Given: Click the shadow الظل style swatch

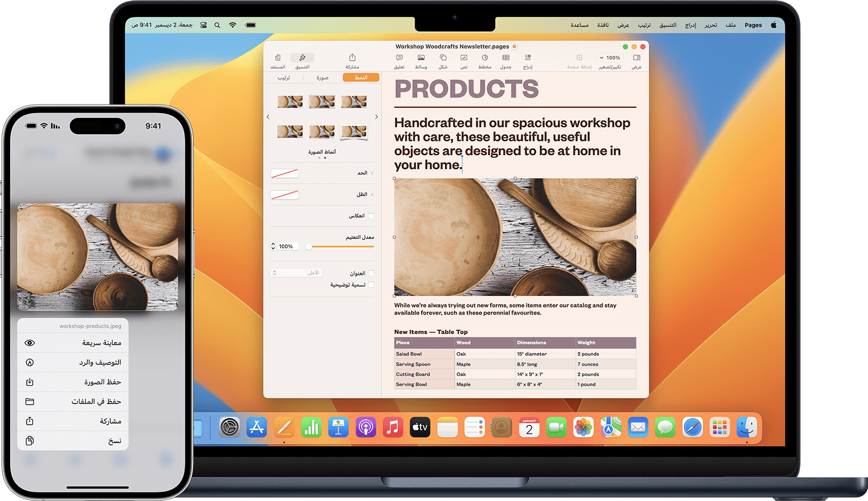Looking at the screenshot, I should click(x=284, y=194).
